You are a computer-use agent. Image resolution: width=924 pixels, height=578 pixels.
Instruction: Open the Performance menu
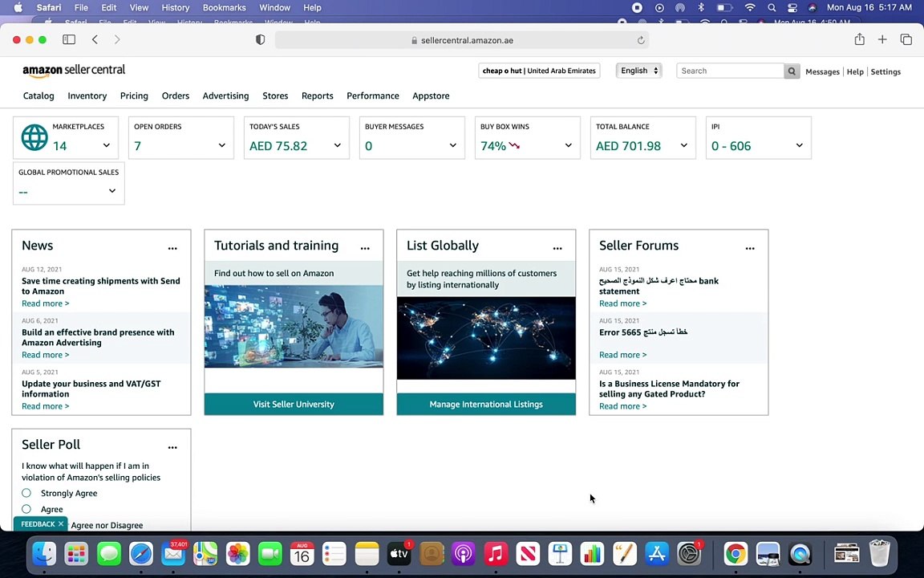point(372,96)
